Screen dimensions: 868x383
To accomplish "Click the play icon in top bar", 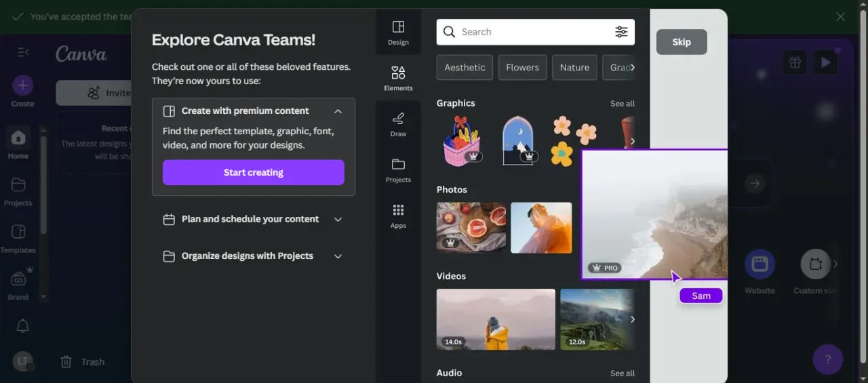I will (825, 62).
